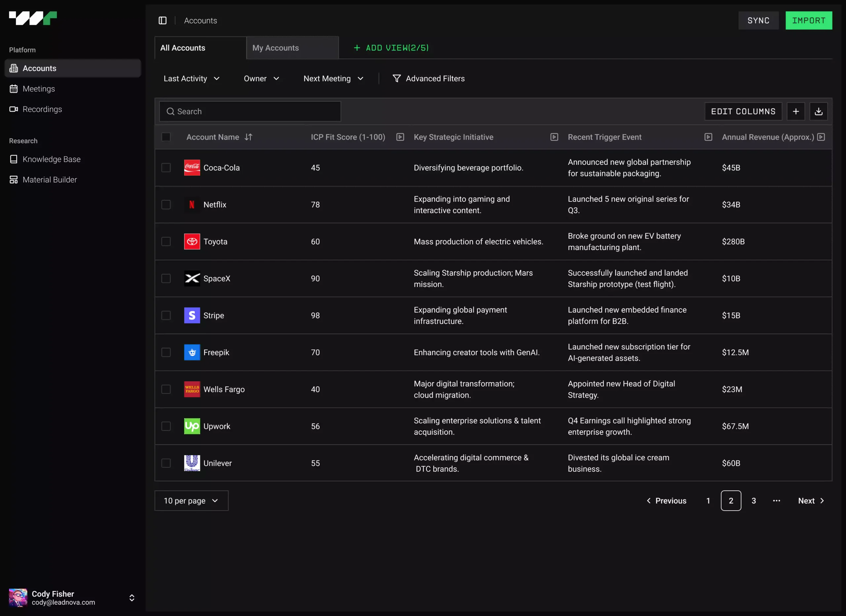Focus the Search input field
Screen dimensions: 846x616
pyautogui.click(x=250, y=112)
